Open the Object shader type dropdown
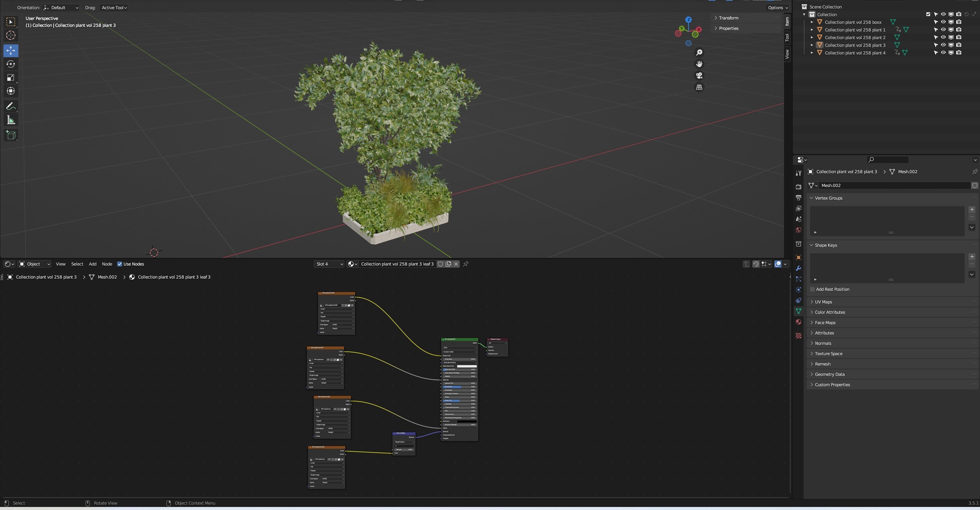The width and height of the screenshot is (980, 510). (x=35, y=264)
